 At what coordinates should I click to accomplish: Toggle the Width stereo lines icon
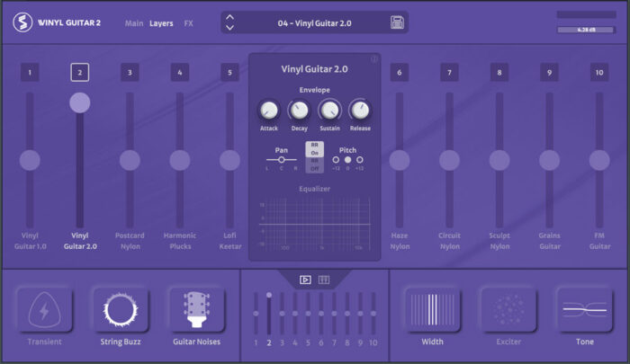tap(432, 309)
